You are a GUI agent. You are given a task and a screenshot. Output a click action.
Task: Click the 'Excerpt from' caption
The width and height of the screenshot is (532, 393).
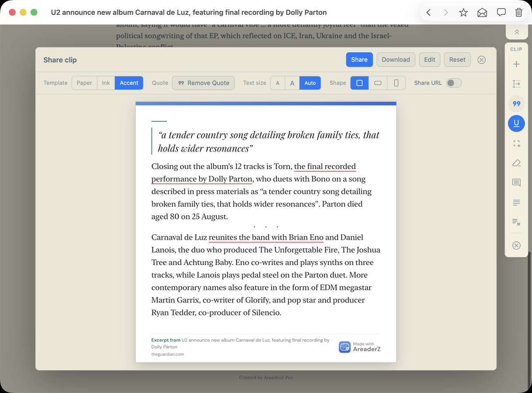coord(166,340)
